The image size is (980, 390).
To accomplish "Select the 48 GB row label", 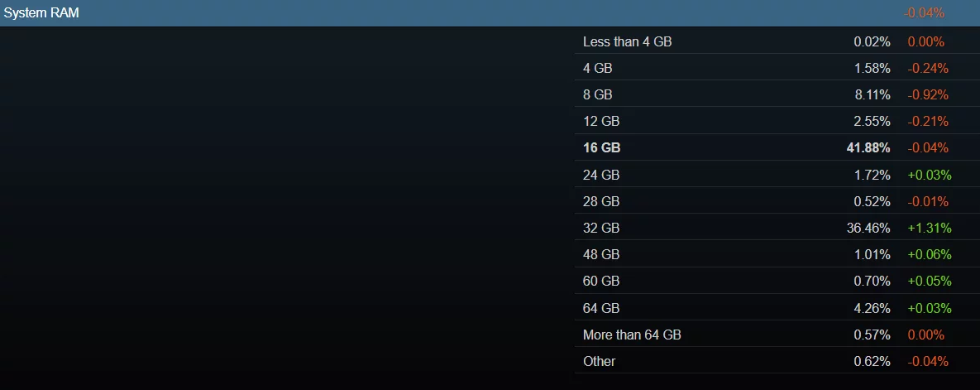I will click(601, 254).
